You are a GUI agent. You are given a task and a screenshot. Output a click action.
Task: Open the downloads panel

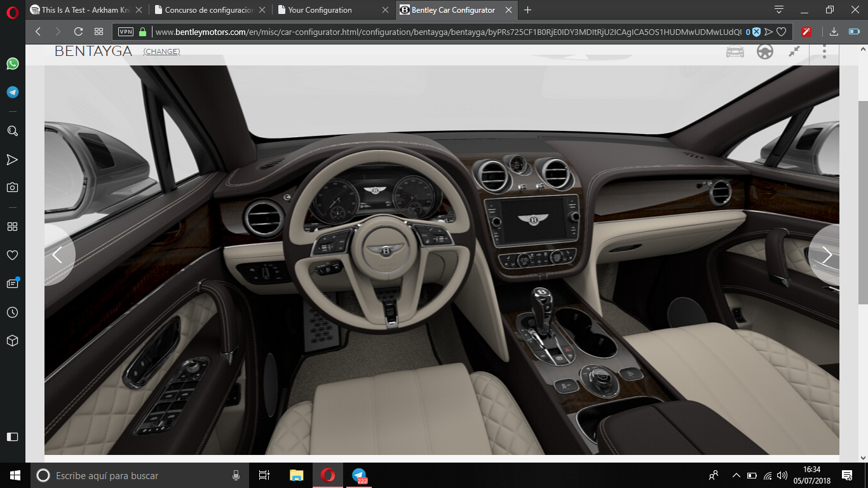(x=834, y=31)
